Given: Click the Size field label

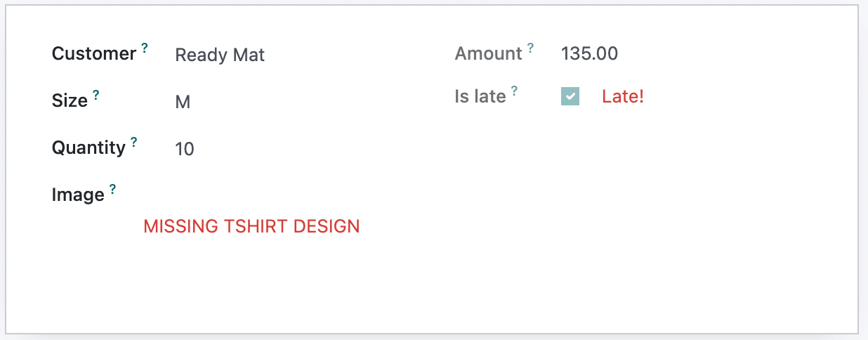Looking at the screenshot, I should tap(70, 100).
